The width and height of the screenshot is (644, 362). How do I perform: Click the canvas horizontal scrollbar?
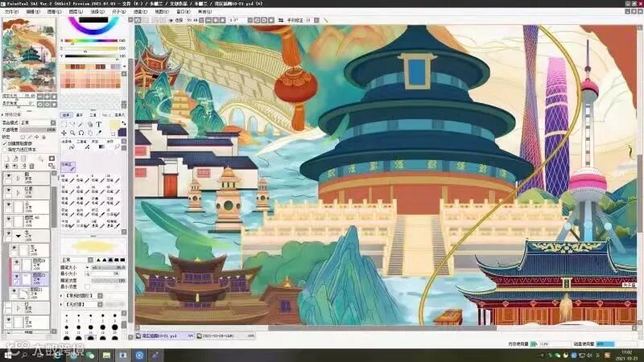[382, 328]
